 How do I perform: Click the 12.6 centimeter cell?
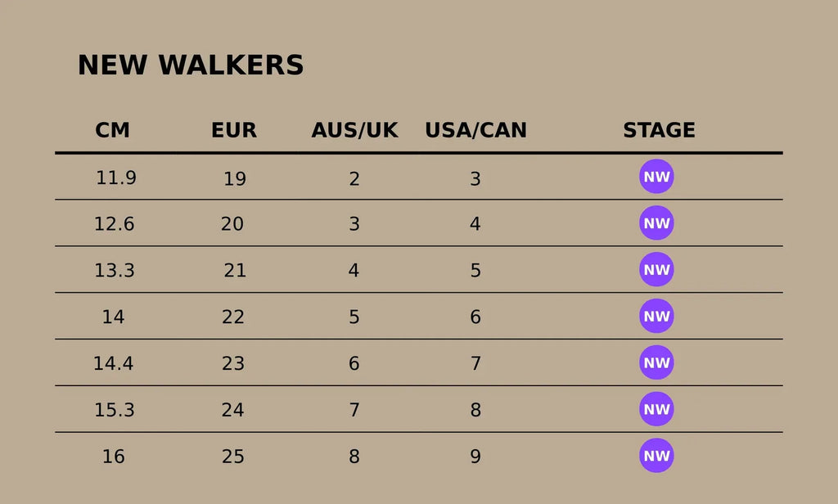click(x=114, y=224)
